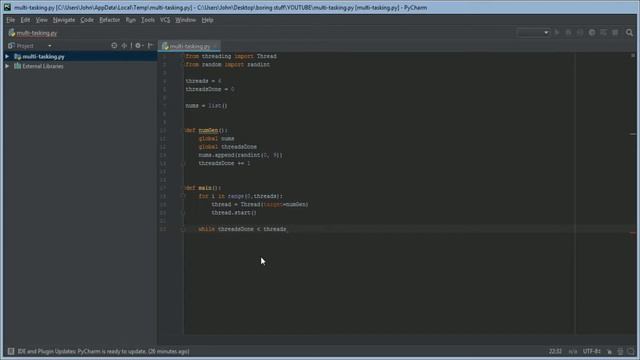
Task: Click the cursor position indicator in status bar
Action: [555, 351]
